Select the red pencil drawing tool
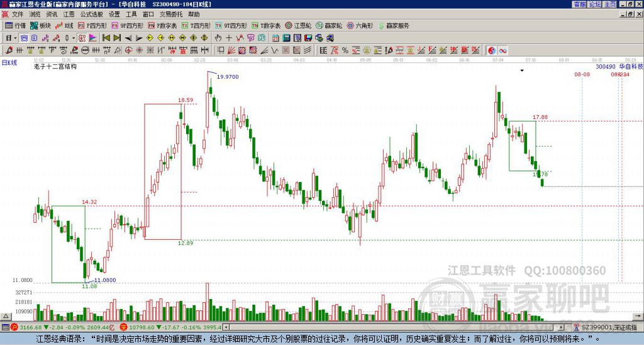Image resolution: width=644 pixels, height=345 pixels. click(9, 50)
